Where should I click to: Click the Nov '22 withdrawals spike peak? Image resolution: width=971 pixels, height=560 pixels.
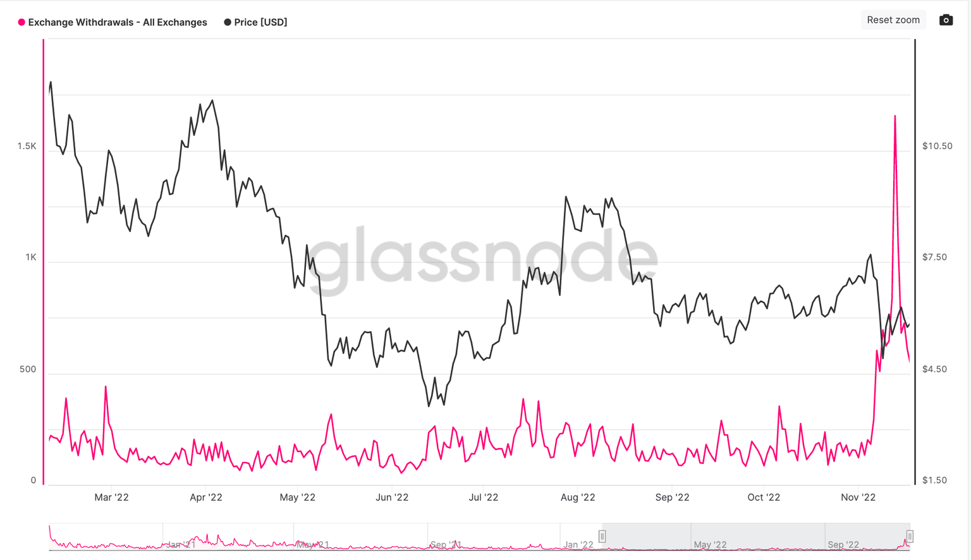tap(895, 116)
